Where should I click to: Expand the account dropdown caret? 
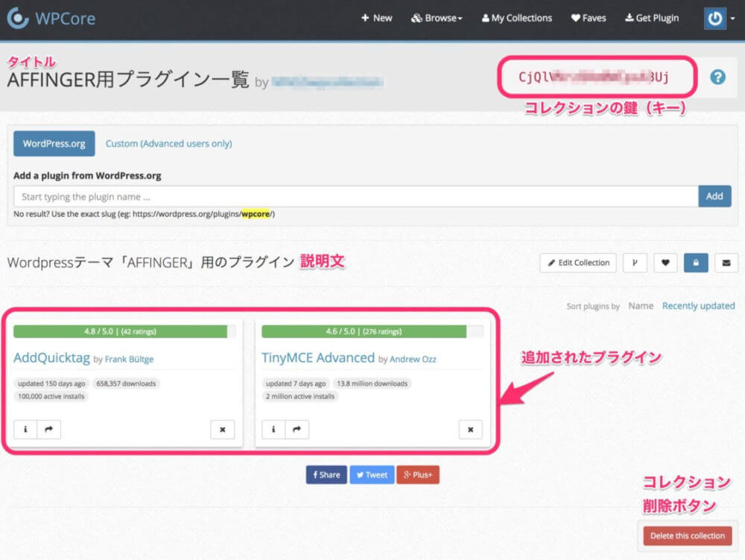click(x=732, y=19)
